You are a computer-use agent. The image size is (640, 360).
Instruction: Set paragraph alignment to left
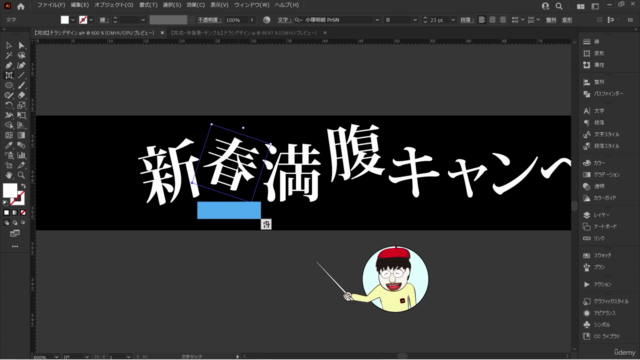482,20
